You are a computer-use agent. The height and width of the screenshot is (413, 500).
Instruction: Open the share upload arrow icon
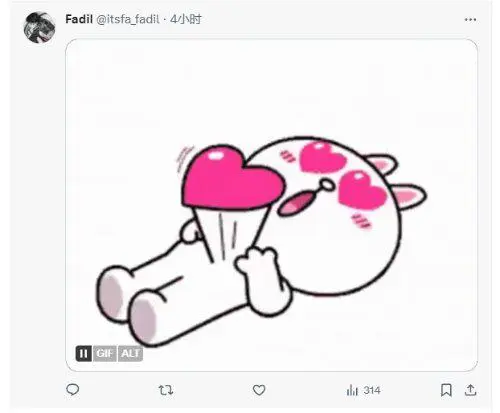click(x=470, y=390)
